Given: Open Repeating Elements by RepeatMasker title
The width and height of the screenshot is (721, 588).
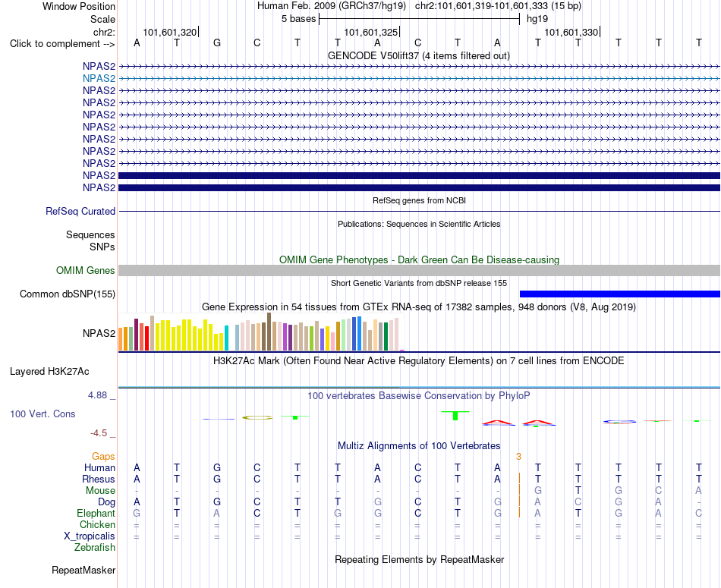Looking at the screenshot, I should (419, 559).
